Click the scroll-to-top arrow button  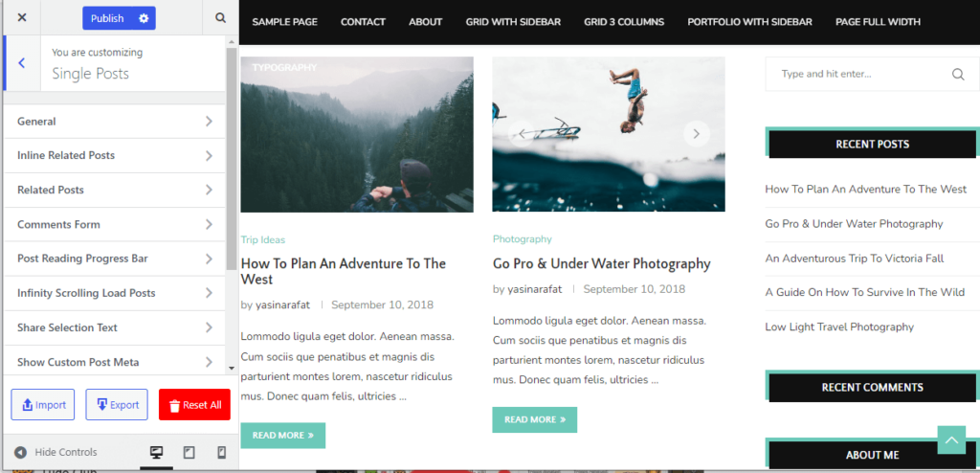click(x=951, y=439)
